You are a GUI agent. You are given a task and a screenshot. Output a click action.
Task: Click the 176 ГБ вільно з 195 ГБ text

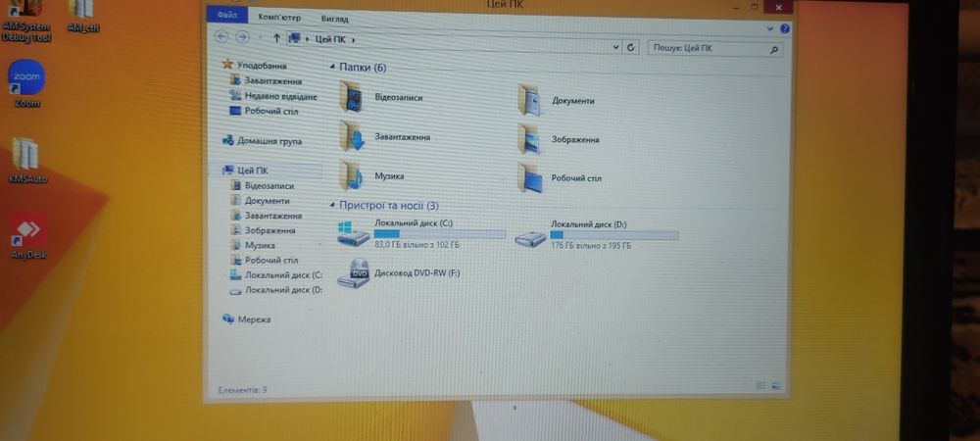(591, 246)
